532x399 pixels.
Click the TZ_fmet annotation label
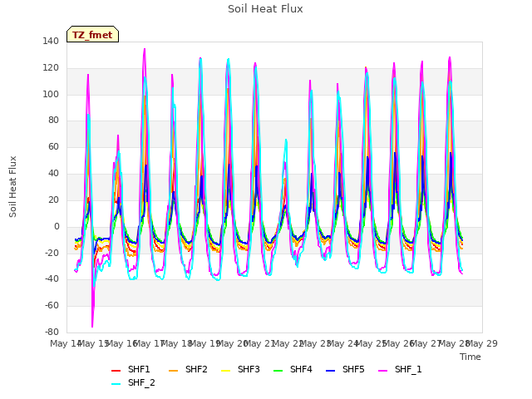(x=92, y=35)
